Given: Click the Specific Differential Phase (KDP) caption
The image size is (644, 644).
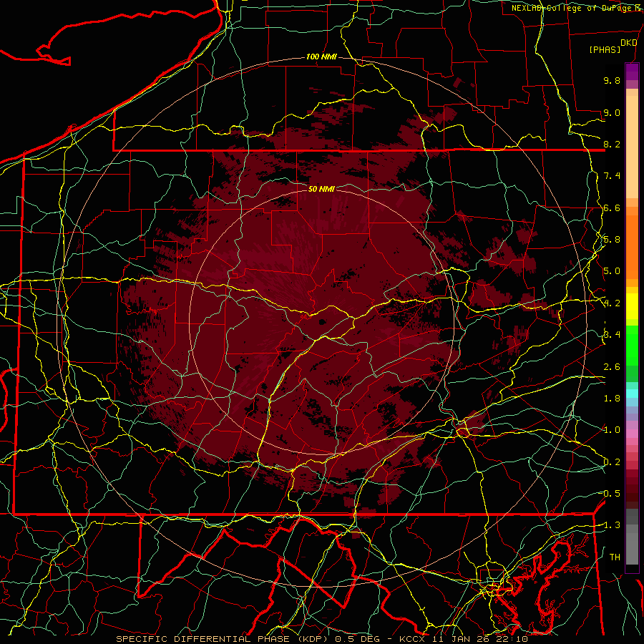Looking at the screenshot, I should (223, 639).
